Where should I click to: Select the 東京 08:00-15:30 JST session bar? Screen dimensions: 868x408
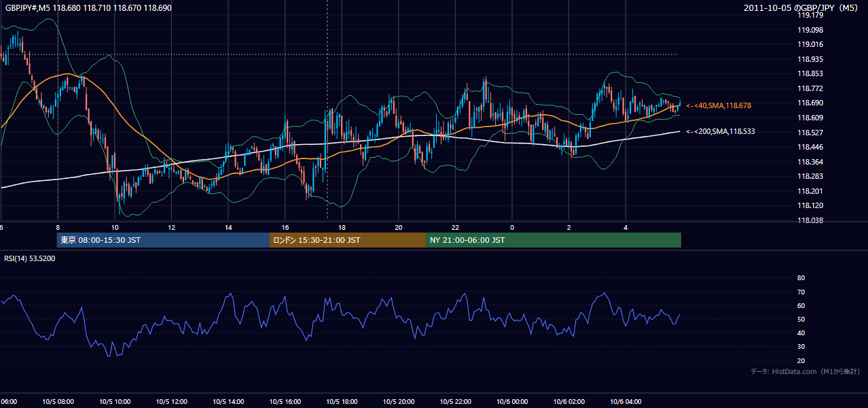(163, 240)
